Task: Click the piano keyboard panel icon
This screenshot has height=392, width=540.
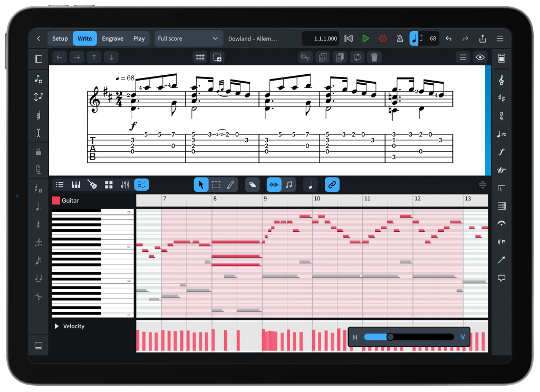Action: (76, 184)
